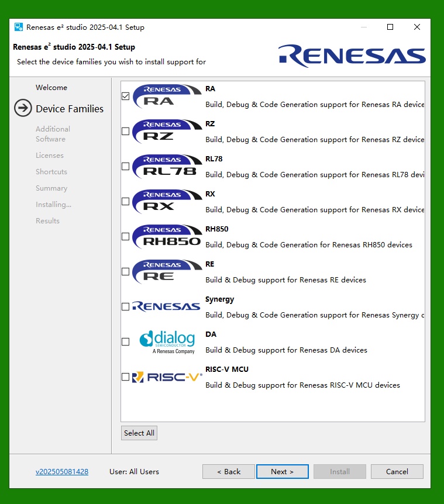Check the RISC-V MCU checkbox
This screenshot has width=444, height=504.
pos(126,377)
